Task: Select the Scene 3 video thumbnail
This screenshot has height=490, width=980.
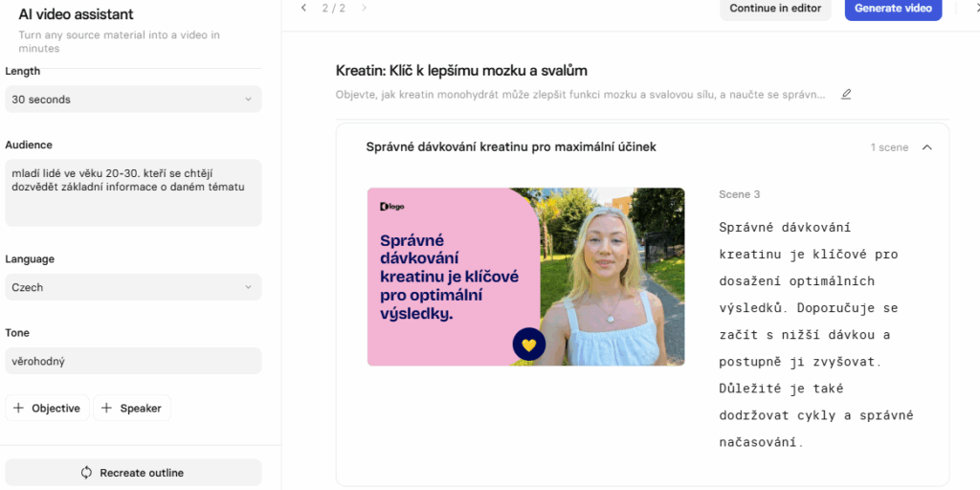Action: click(525, 277)
